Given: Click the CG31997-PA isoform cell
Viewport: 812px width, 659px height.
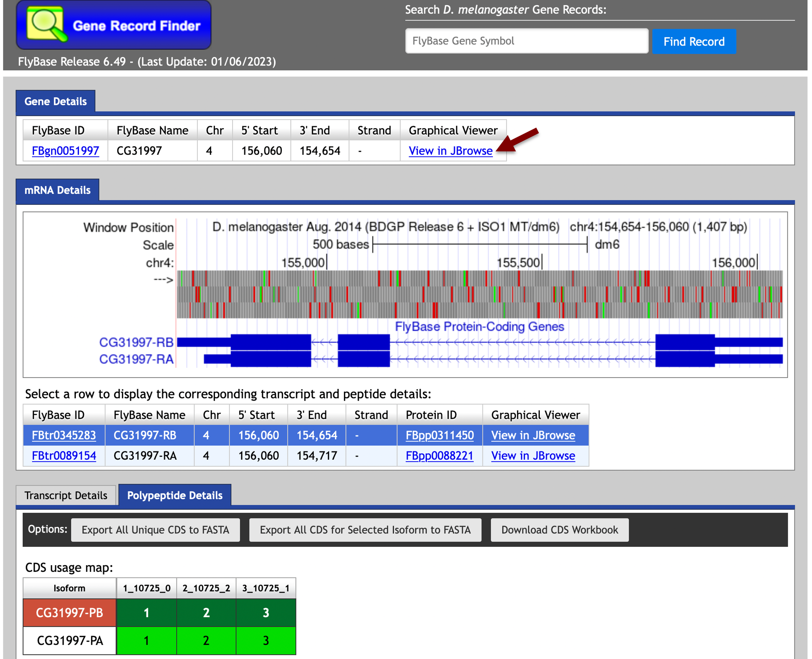Looking at the screenshot, I should click(69, 641).
